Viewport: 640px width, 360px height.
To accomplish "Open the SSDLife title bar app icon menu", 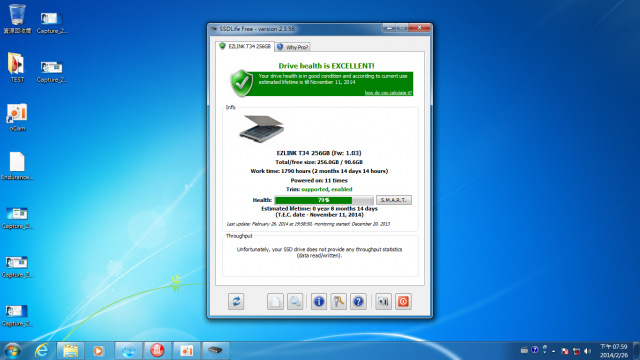I will coord(213,29).
